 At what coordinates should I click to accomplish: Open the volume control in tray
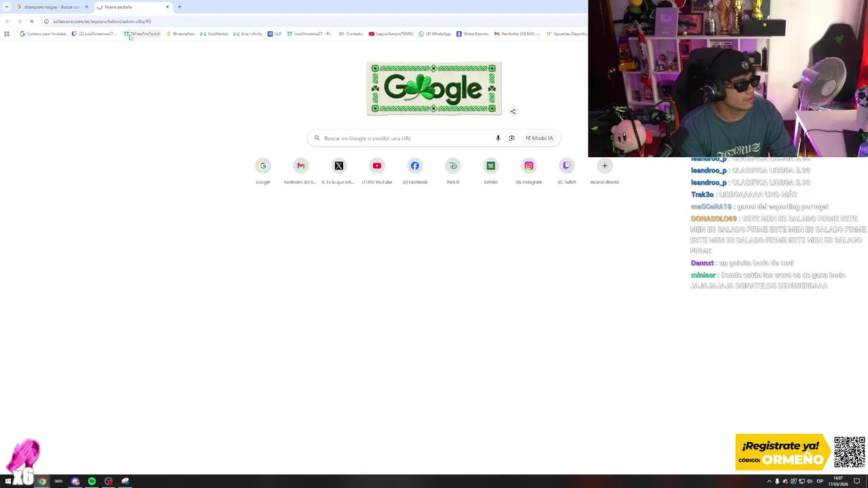pos(810,481)
